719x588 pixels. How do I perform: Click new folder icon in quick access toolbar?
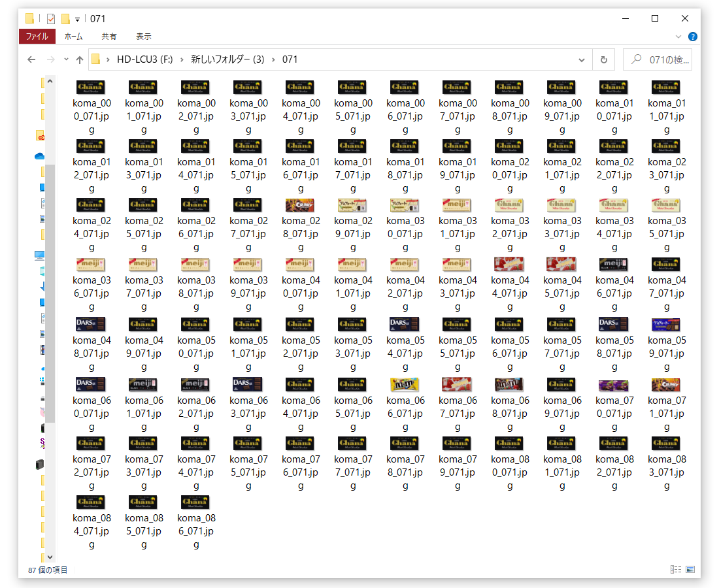[x=65, y=19]
